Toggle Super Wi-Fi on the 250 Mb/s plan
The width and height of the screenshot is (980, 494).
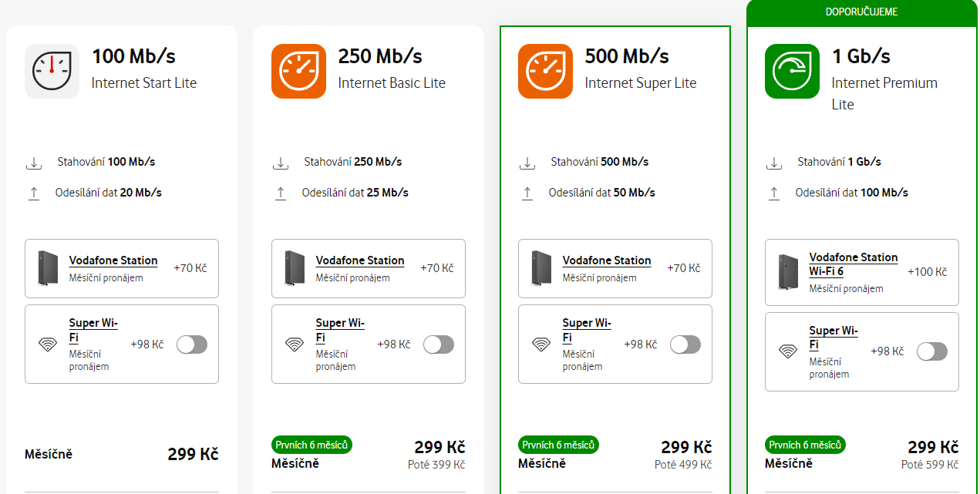439,344
